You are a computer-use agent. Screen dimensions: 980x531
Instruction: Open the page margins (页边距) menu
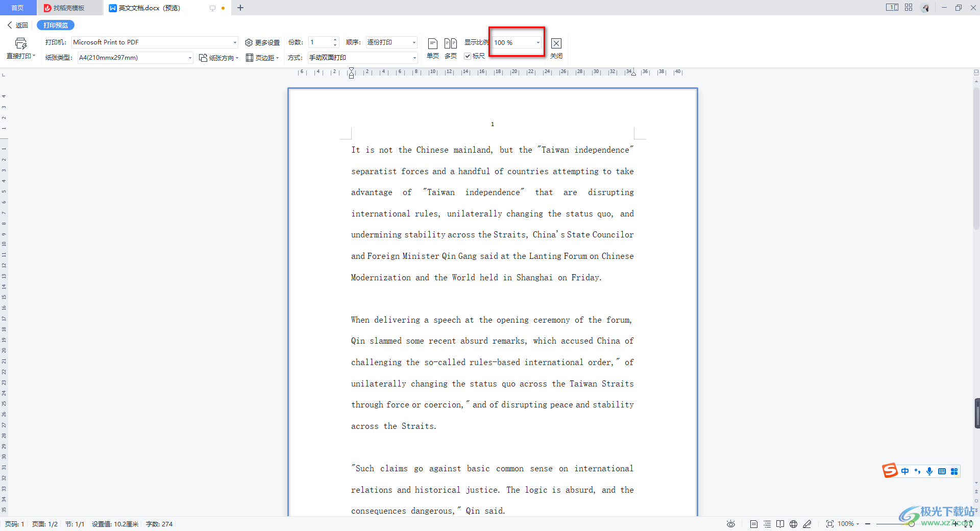pos(262,58)
